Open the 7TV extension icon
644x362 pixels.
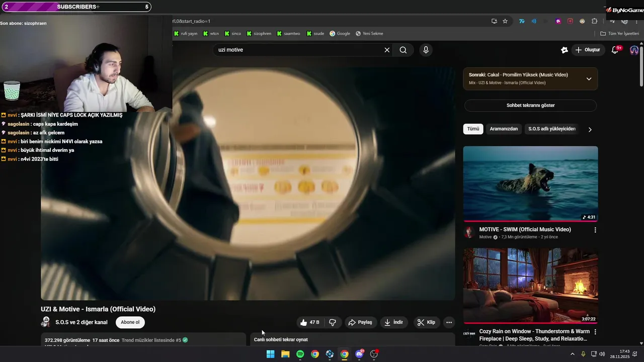(522, 21)
